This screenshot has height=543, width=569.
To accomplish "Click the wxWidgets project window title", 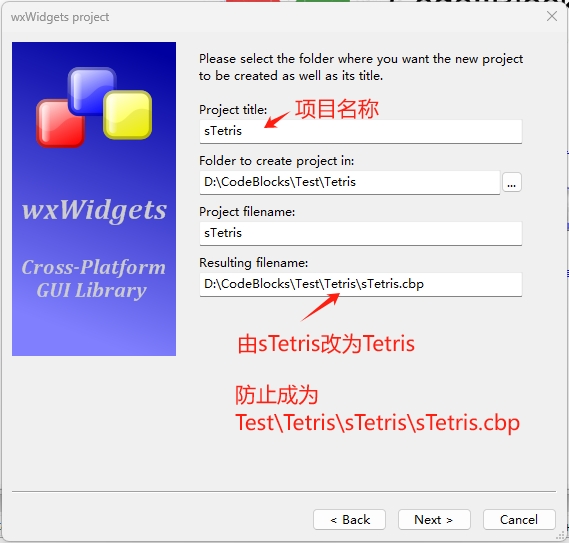I will point(60,17).
